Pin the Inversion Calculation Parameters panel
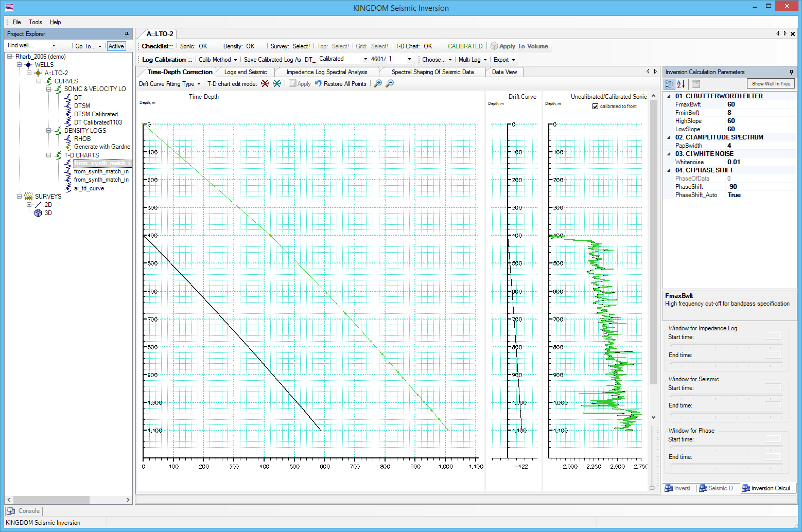The height and width of the screenshot is (532, 802). pos(791,72)
